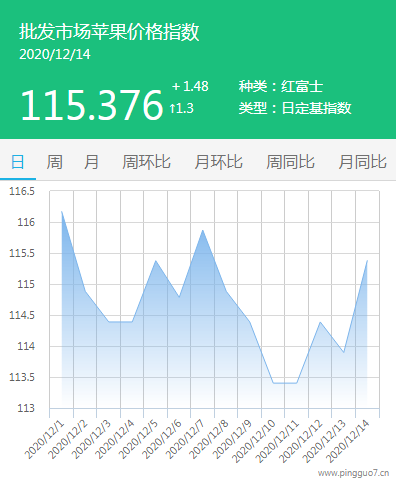Viewport: 396px width, 485px height.
Task: Click the +1.48 change value
Action: coord(190,86)
